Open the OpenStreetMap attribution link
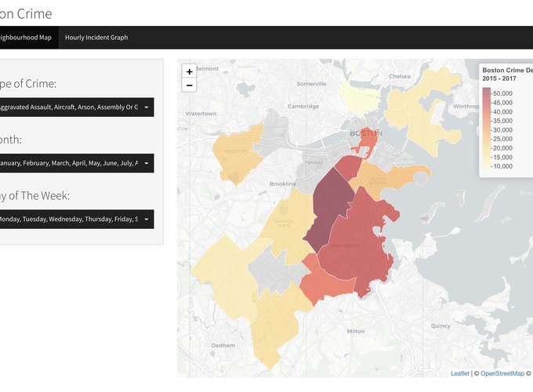Screen dimensions: 533x392 (x=502, y=373)
